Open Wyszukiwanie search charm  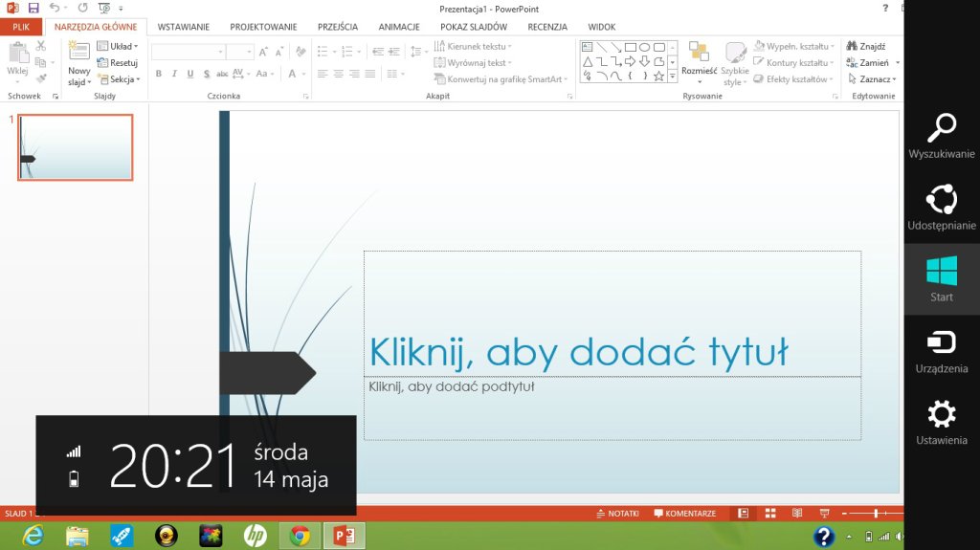click(942, 136)
